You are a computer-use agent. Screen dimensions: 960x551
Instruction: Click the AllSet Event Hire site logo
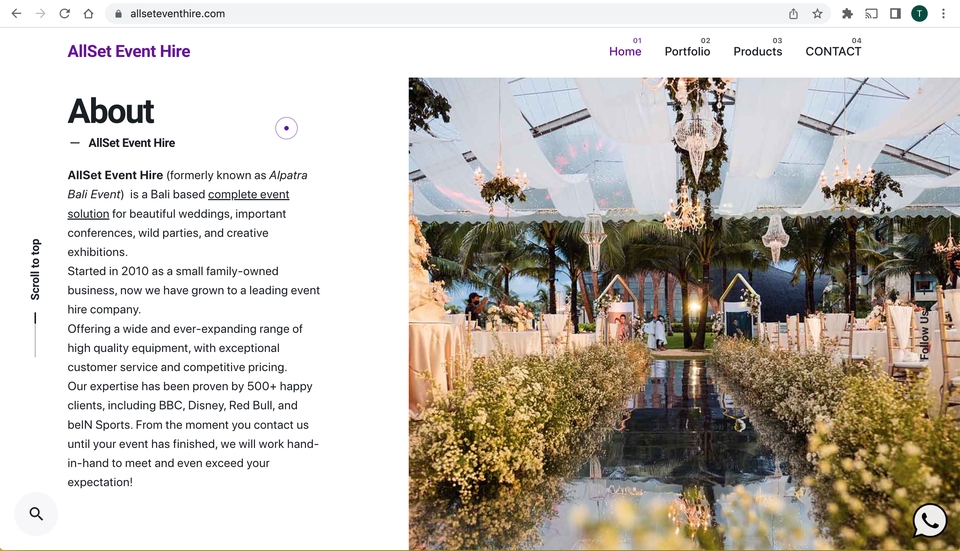[129, 51]
